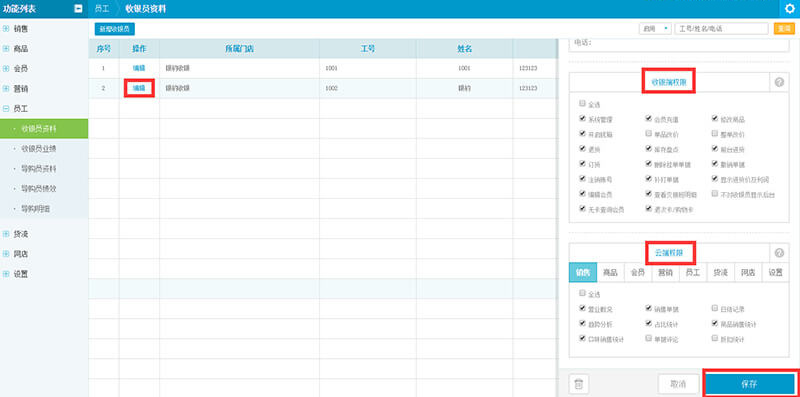Uncheck the 会员充值 permission
The image size is (800, 397).
[648, 118]
